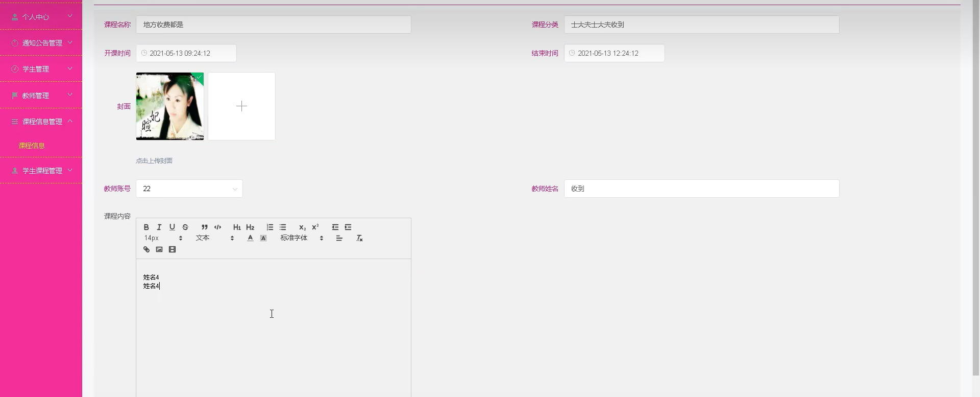980x397 pixels.
Task: Clear text formatting in the editor
Action: point(359,238)
